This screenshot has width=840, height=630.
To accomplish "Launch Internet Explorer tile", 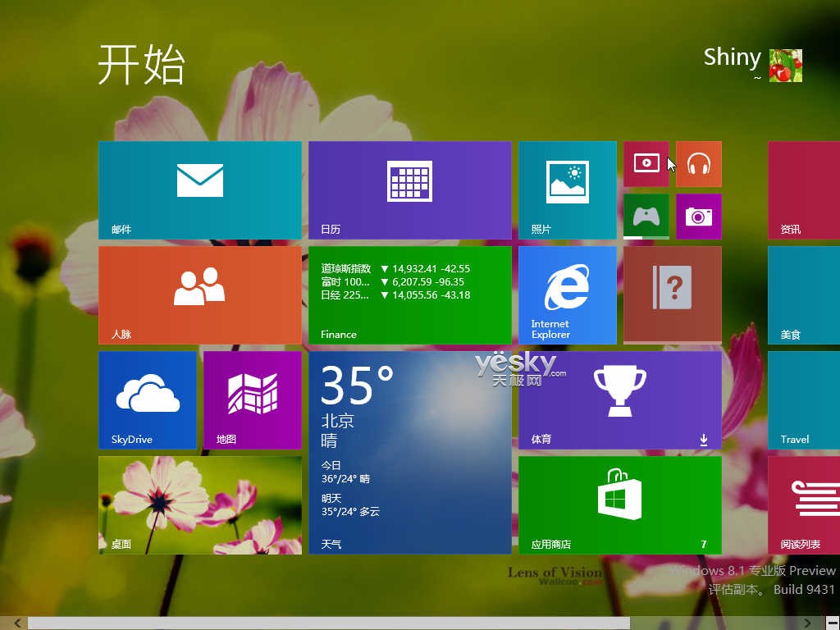I will tap(568, 295).
